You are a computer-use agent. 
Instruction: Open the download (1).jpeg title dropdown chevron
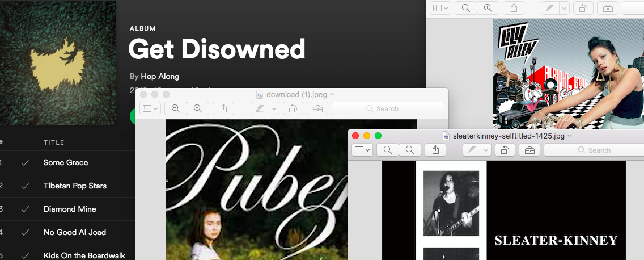coord(333,94)
